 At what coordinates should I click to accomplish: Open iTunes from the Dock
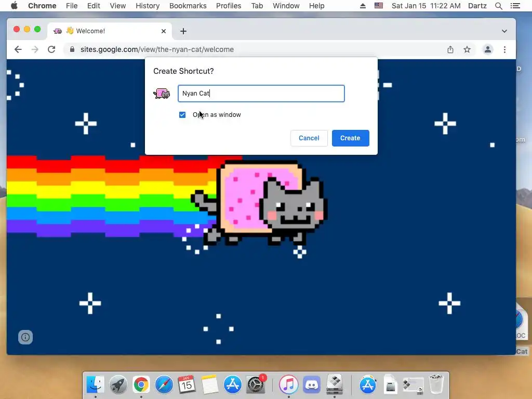288,384
